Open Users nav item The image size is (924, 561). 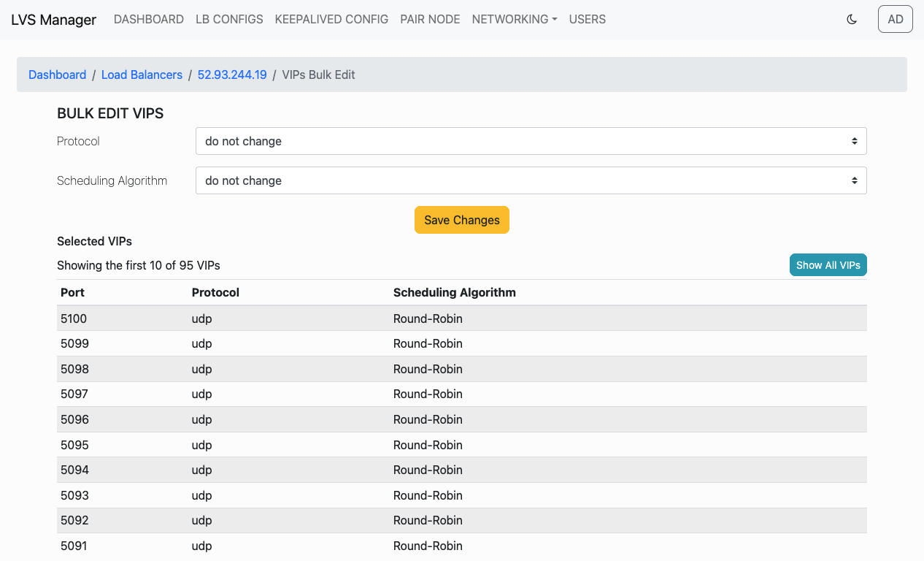coord(588,20)
